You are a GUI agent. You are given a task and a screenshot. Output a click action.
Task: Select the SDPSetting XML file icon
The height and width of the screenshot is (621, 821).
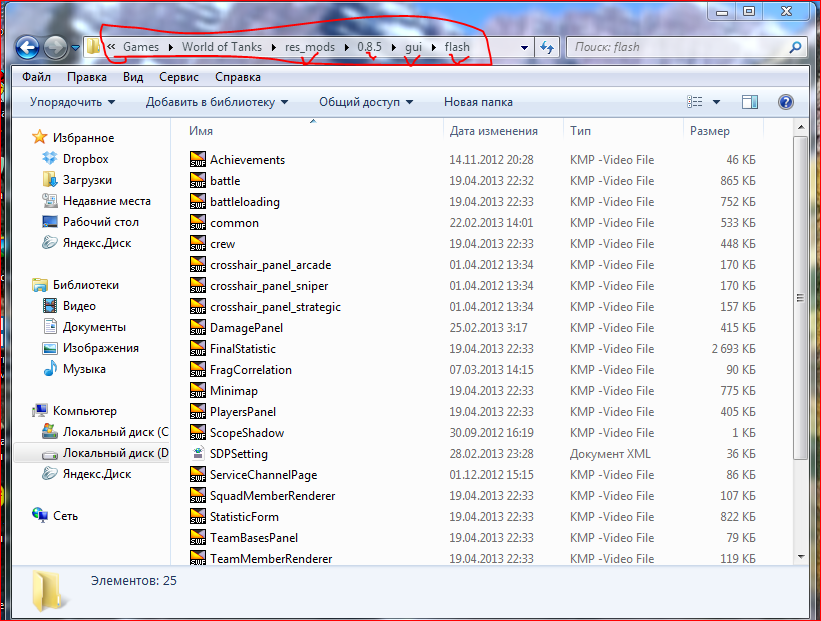[x=198, y=452]
